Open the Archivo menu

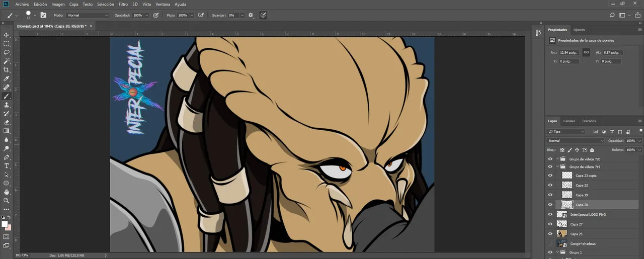coord(22,4)
